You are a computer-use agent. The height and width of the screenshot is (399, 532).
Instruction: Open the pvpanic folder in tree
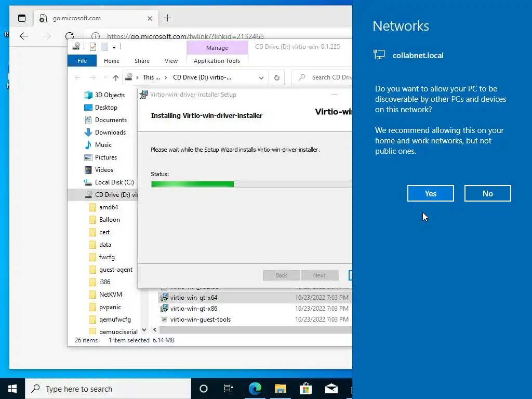click(x=105, y=307)
